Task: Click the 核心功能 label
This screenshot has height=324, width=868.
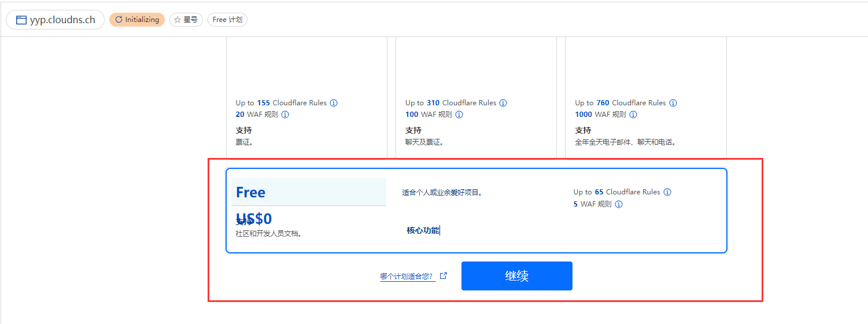Action: 423,230
